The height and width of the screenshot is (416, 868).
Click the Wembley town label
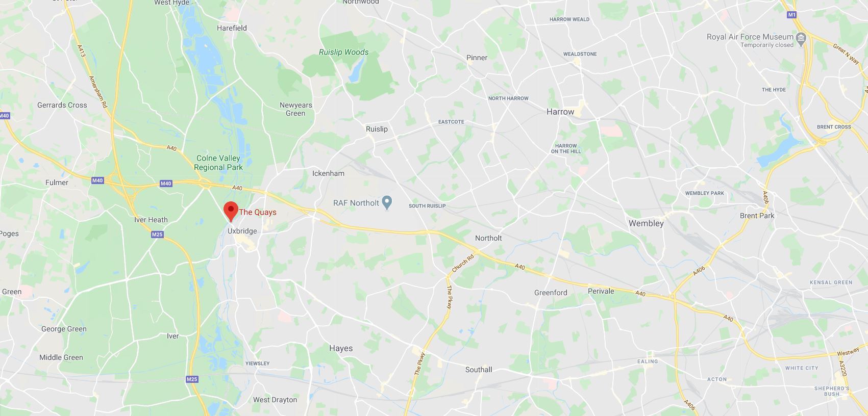(x=646, y=223)
